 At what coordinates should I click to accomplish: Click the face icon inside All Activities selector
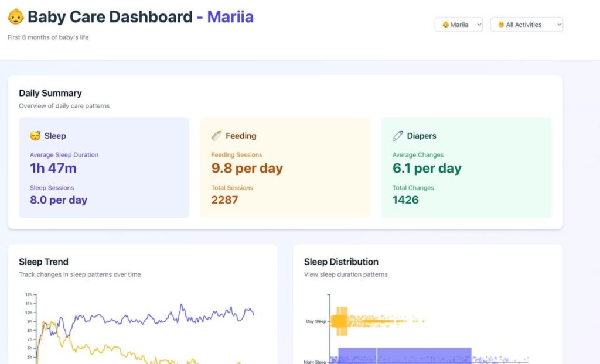[501, 25]
